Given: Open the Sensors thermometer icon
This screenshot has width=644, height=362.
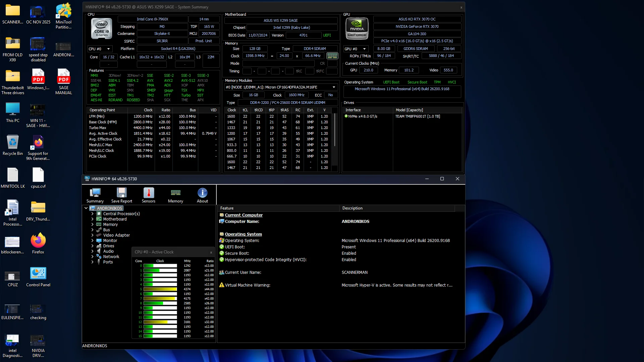Looking at the screenshot, I should tap(149, 195).
